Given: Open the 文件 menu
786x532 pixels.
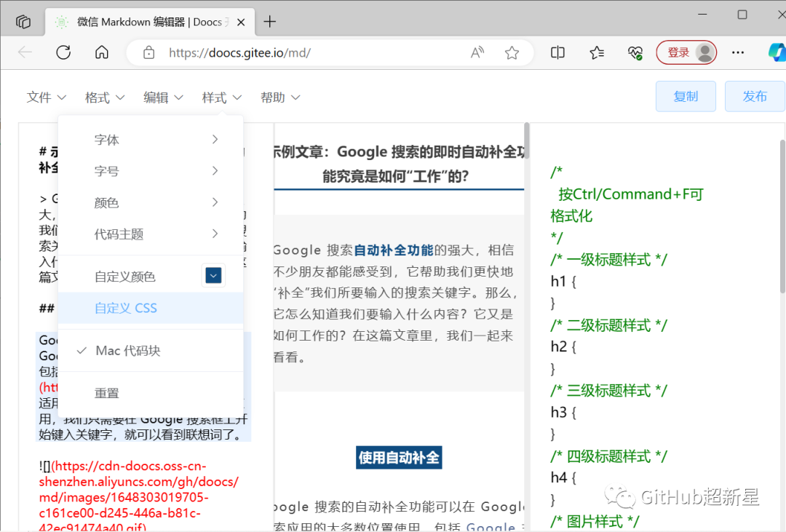Looking at the screenshot, I should (46, 98).
